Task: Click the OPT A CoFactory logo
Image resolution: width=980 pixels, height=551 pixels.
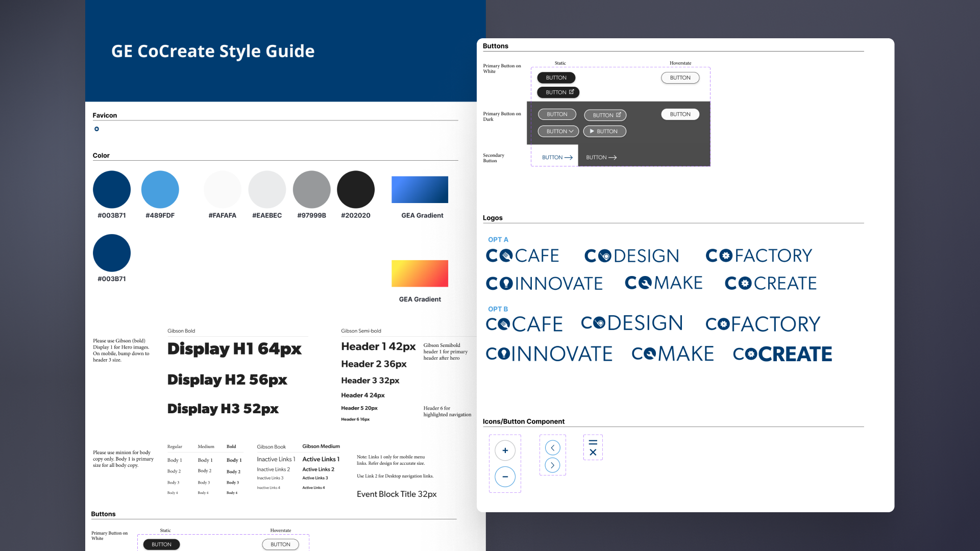Action: point(758,256)
